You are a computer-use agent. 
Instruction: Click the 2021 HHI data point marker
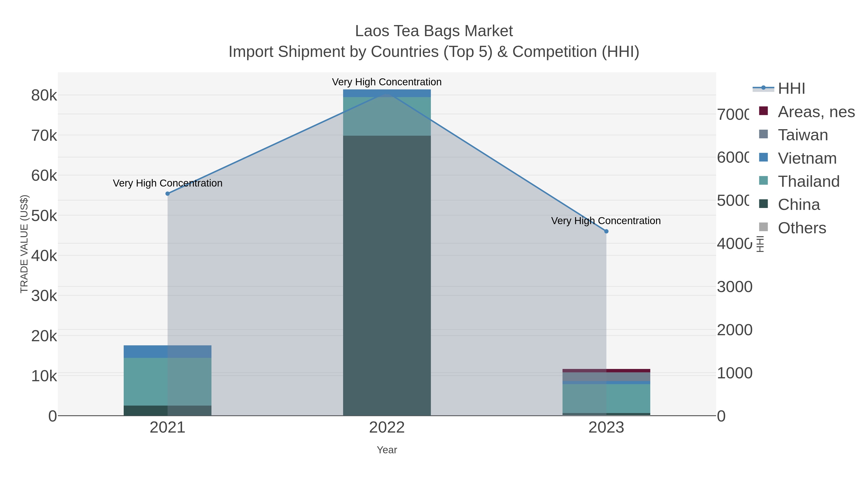(168, 194)
